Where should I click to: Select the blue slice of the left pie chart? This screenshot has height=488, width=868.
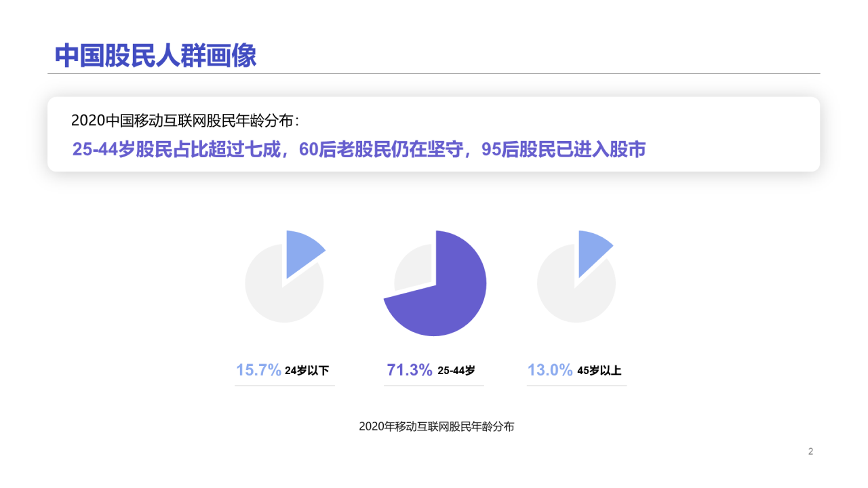pos(301,251)
